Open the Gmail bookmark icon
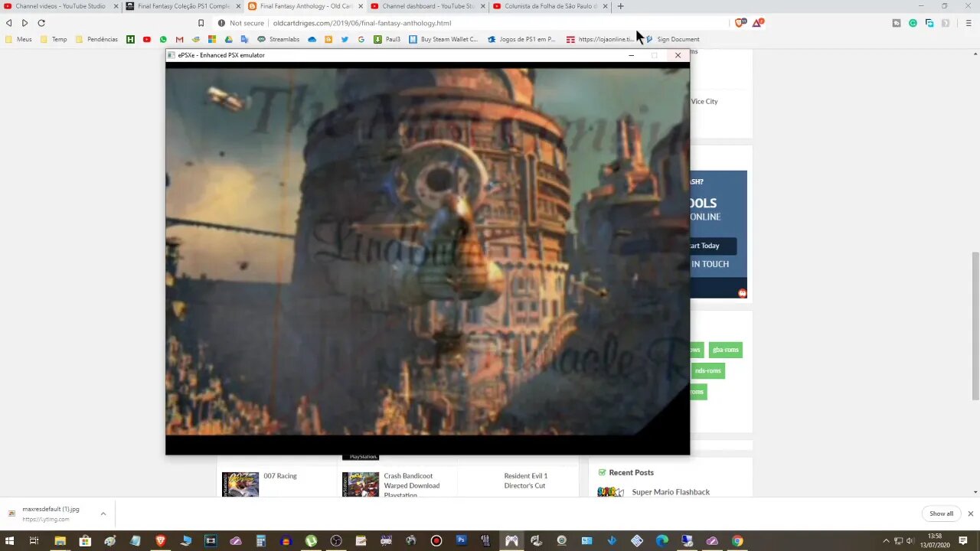The width and height of the screenshot is (980, 551). pos(179,39)
